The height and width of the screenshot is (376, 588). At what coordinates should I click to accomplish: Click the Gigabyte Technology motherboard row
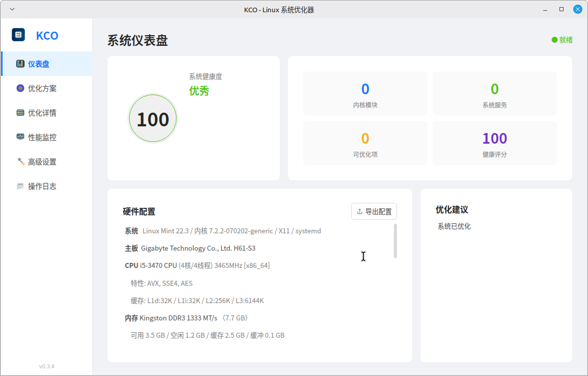(190, 248)
